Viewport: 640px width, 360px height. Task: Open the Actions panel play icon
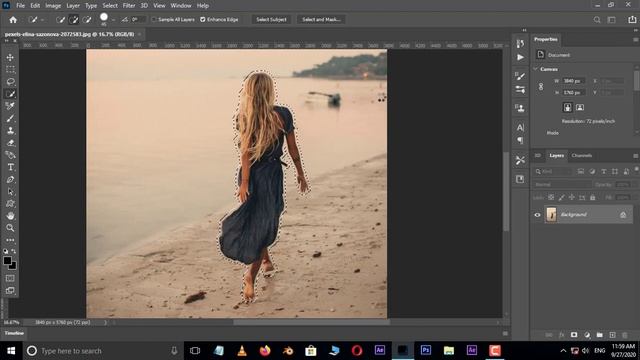click(520, 58)
